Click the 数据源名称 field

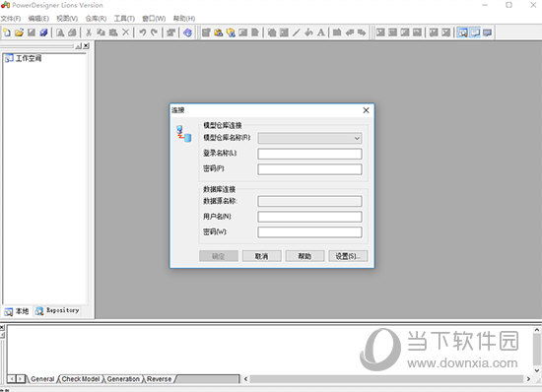[309, 201]
